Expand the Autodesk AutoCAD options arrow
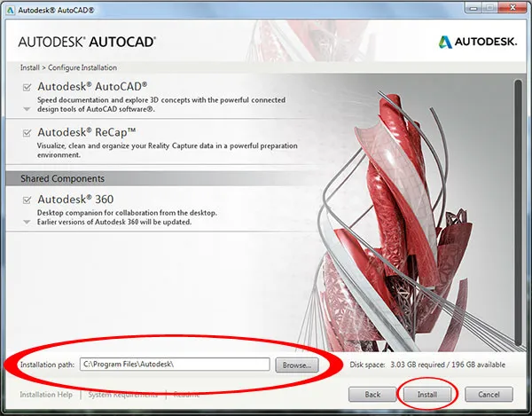Image resolution: width=532 pixels, height=416 pixels. click(x=27, y=109)
